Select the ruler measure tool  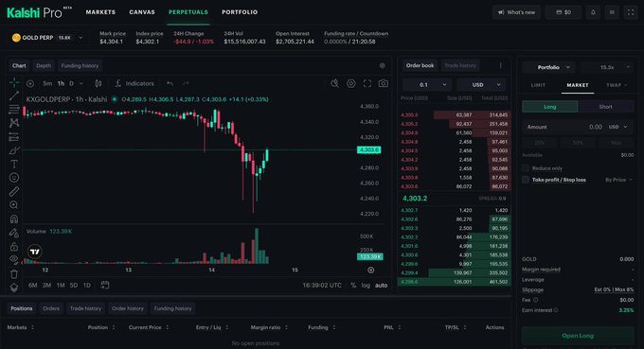14,191
